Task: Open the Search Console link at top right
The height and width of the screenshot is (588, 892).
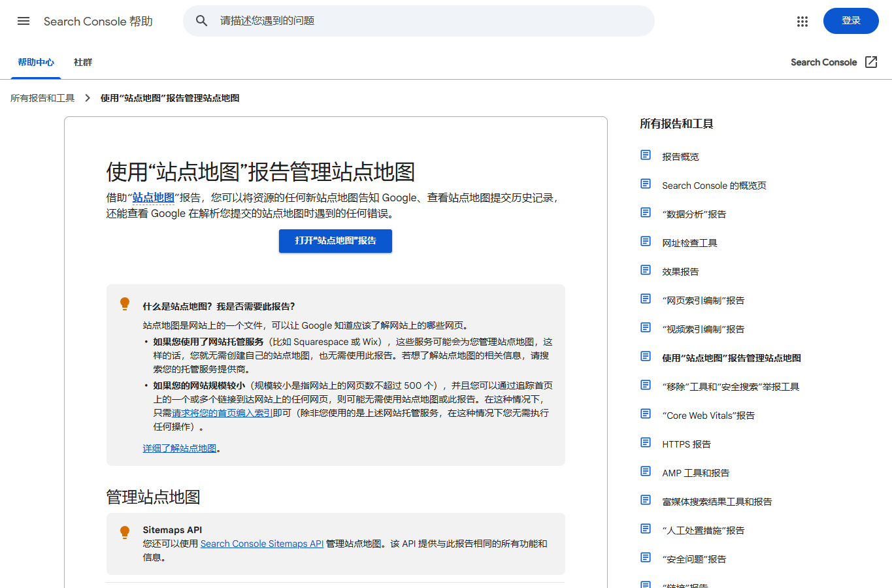Action: 823,62
